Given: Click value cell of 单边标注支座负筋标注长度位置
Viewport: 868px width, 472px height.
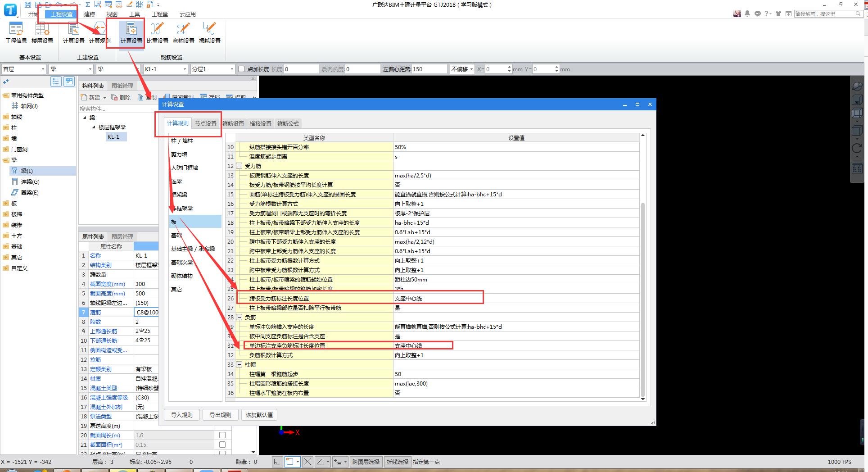Looking at the screenshot, I should (516, 345).
